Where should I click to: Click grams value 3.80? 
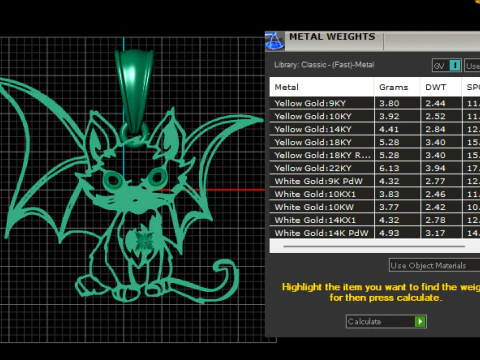click(x=389, y=103)
